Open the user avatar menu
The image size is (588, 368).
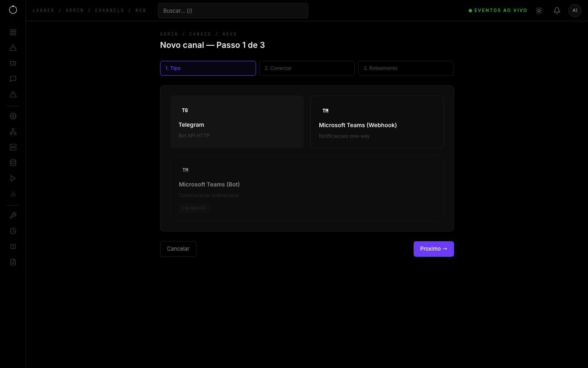pyautogui.click(x=575, y=10)
